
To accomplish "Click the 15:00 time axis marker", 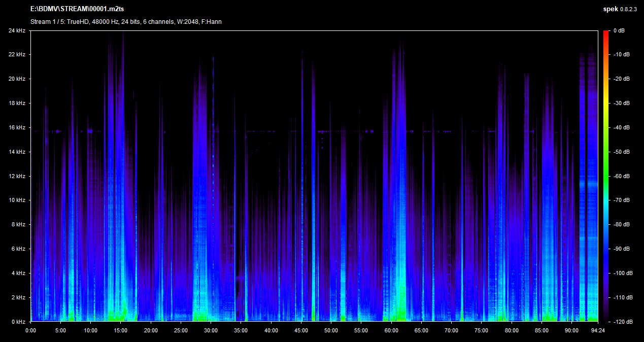I will (121, 330).
